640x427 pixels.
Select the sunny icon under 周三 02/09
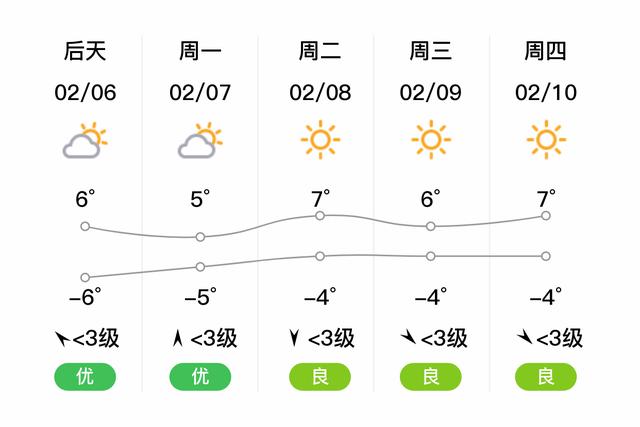[x=431, y=140]
